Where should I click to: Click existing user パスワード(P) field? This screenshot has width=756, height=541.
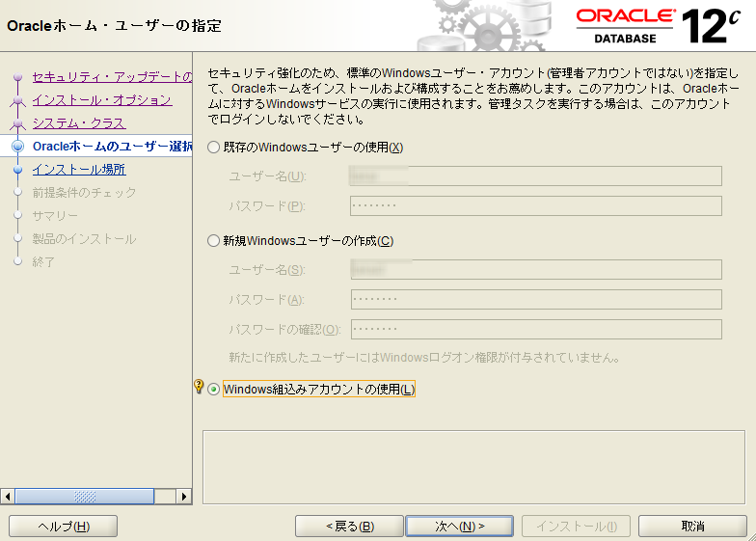click(536, 206)
